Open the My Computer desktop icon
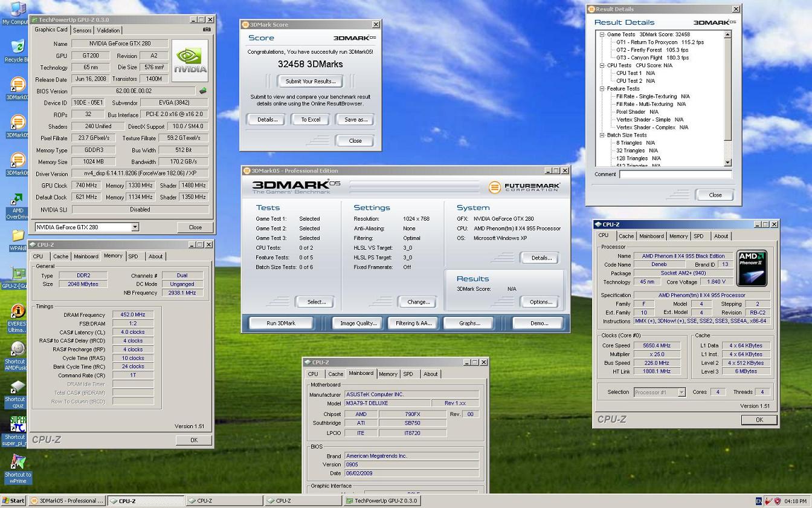The image size is (812, 508). pos(18,12)
